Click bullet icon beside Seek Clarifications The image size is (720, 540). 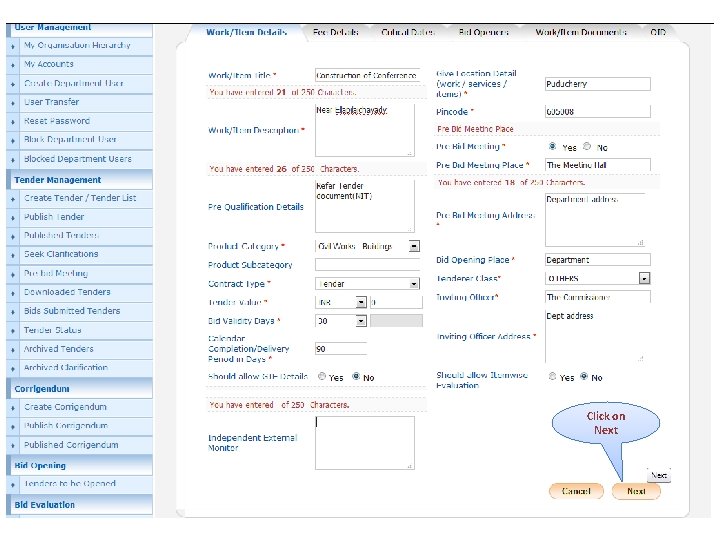pos(13,255)
